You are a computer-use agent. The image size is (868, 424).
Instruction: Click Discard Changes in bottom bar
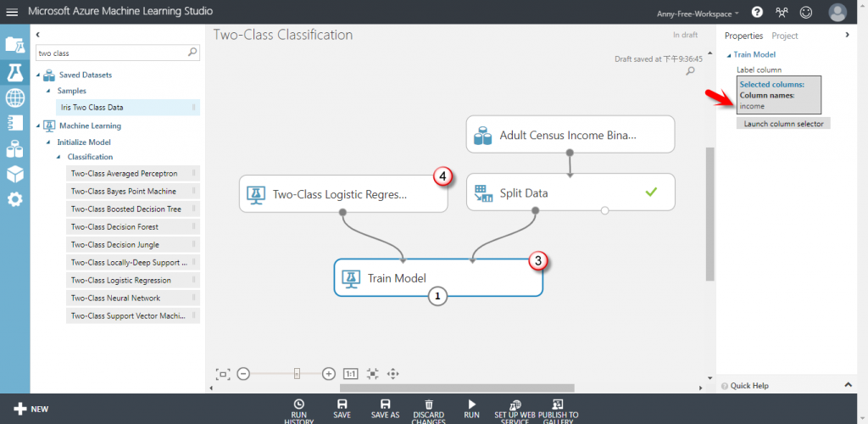[x=429, y=410]
